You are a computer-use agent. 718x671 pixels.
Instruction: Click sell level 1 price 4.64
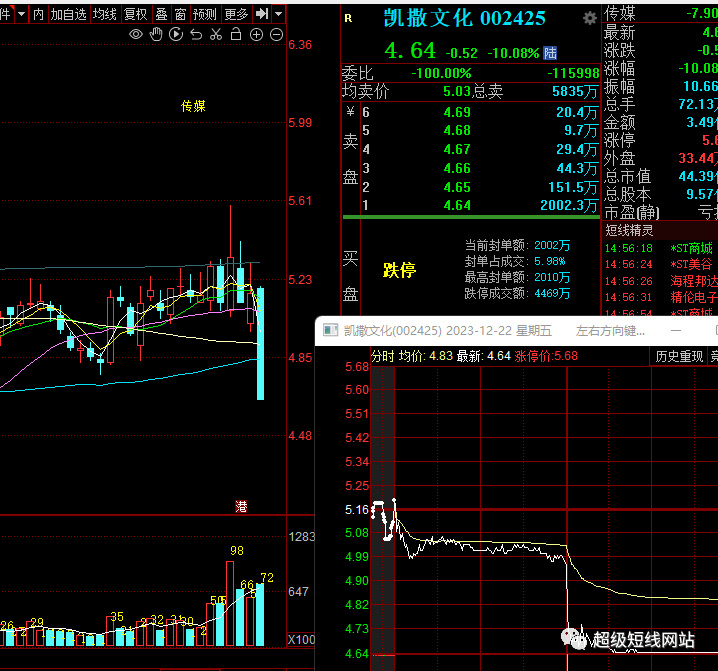click(457, 205)
